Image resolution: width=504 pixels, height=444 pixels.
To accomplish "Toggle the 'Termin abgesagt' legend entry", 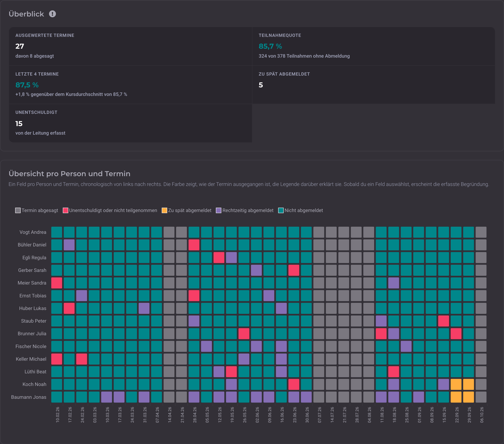I will pyautogui.click(x=37, y=210).
